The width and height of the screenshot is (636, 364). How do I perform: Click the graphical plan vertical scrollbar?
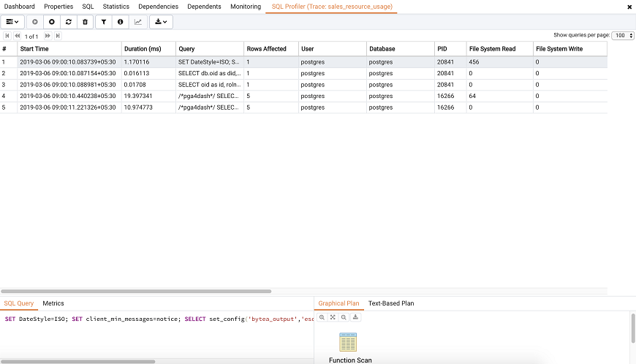pos(633,328)
